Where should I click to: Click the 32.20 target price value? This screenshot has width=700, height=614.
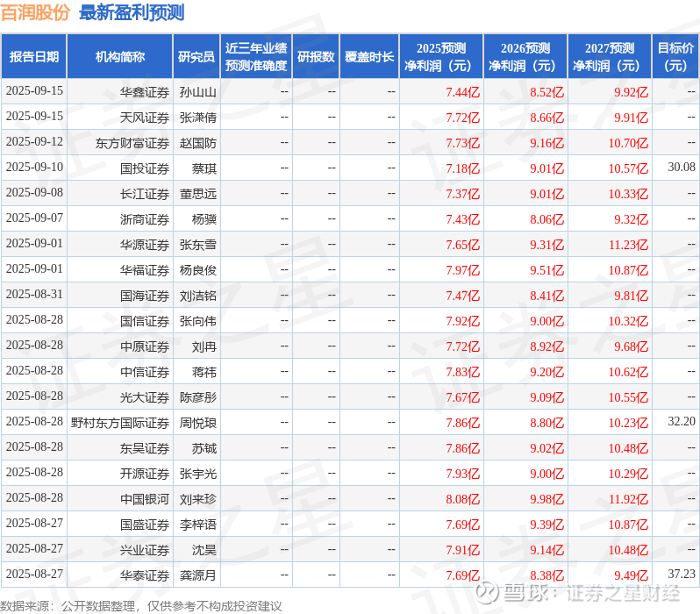pos(682,422)
